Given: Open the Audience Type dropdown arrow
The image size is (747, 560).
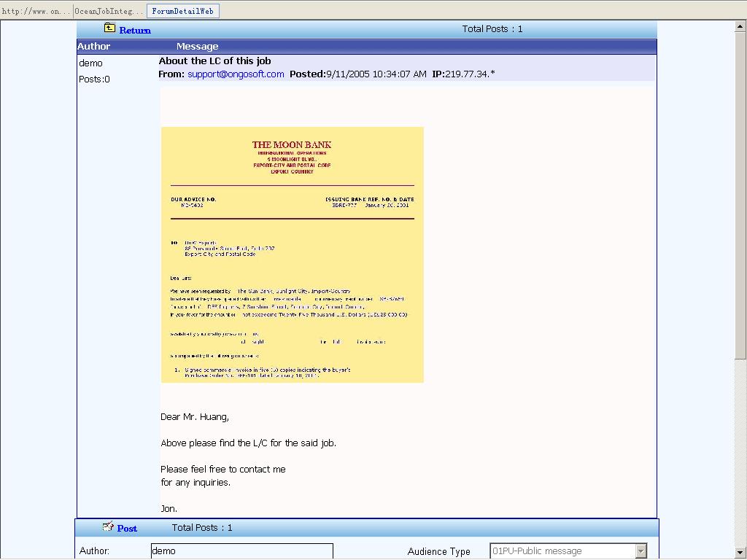Looking at the screenshot, I should pyautogui.click(x=640, y=551).
